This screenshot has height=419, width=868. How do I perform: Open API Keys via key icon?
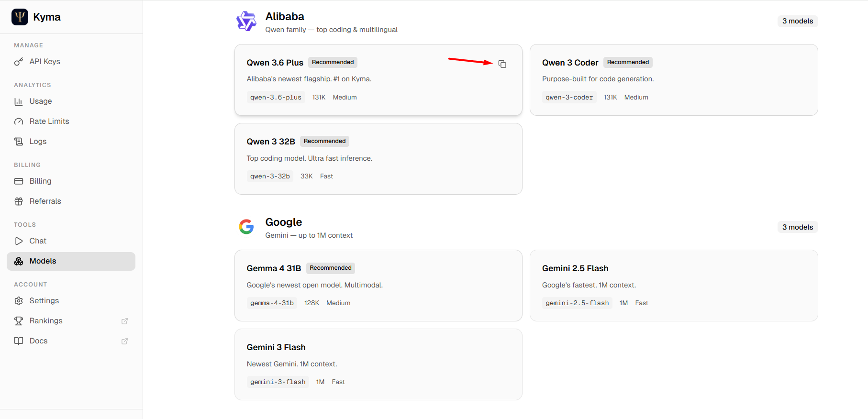[x=19, y=62]
